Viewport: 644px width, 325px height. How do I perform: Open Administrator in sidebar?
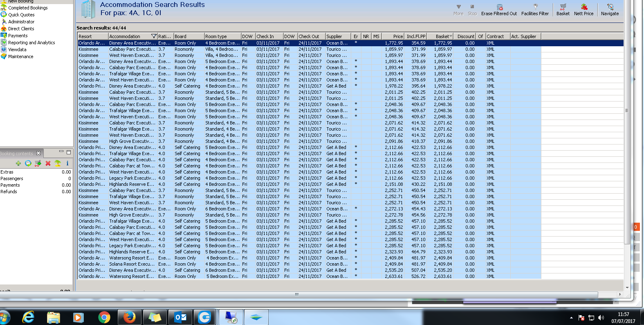[21, 22]
